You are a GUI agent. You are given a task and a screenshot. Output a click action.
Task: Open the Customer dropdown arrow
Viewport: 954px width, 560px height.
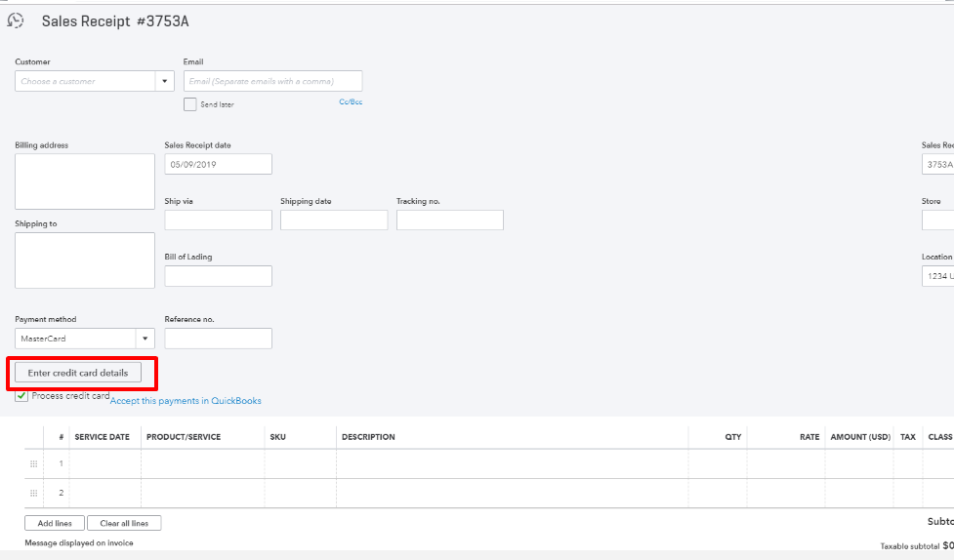[165, 81]
